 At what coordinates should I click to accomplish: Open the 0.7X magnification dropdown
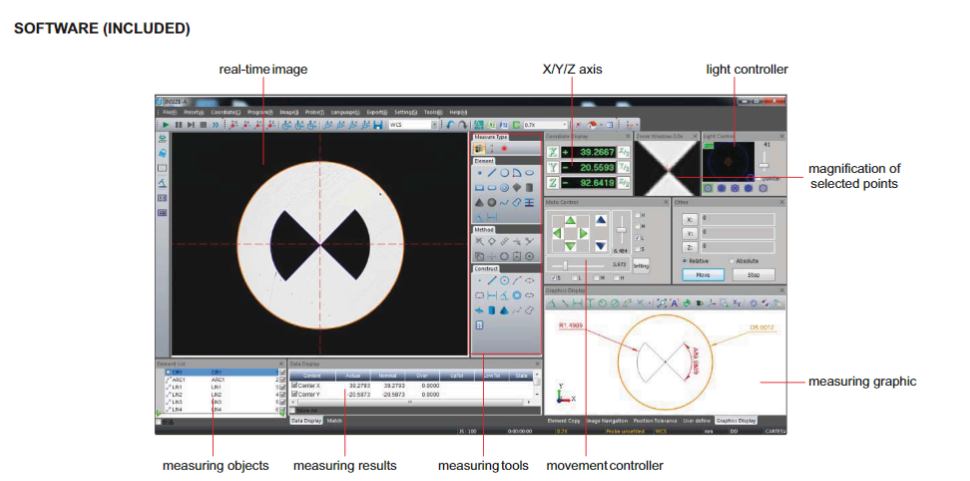[x=562, y=125]
